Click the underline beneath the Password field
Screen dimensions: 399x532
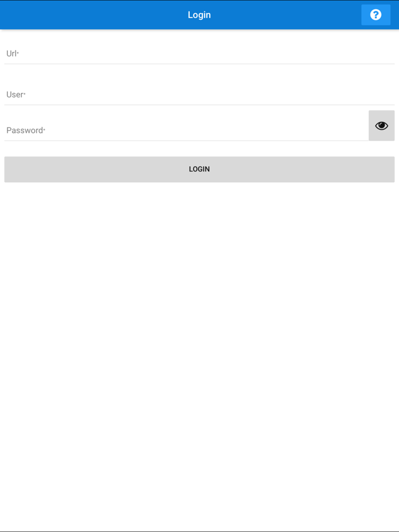click(186, 141)
